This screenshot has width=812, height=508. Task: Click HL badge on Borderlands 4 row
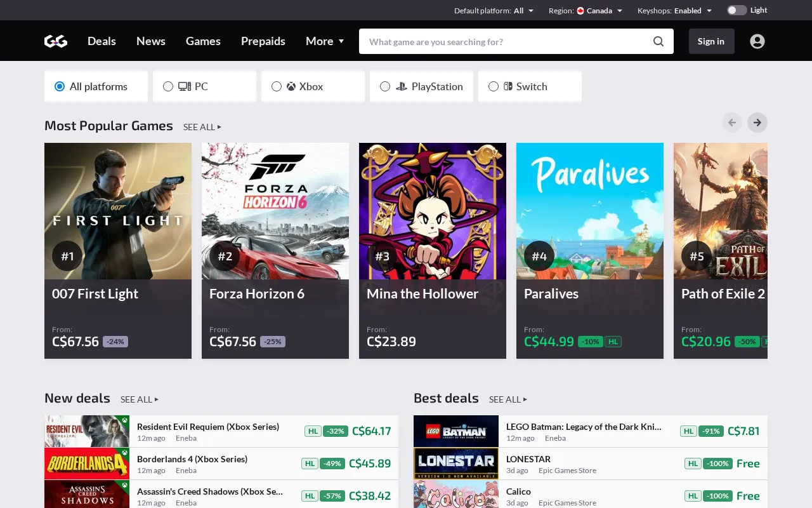[x=310, y=464]
